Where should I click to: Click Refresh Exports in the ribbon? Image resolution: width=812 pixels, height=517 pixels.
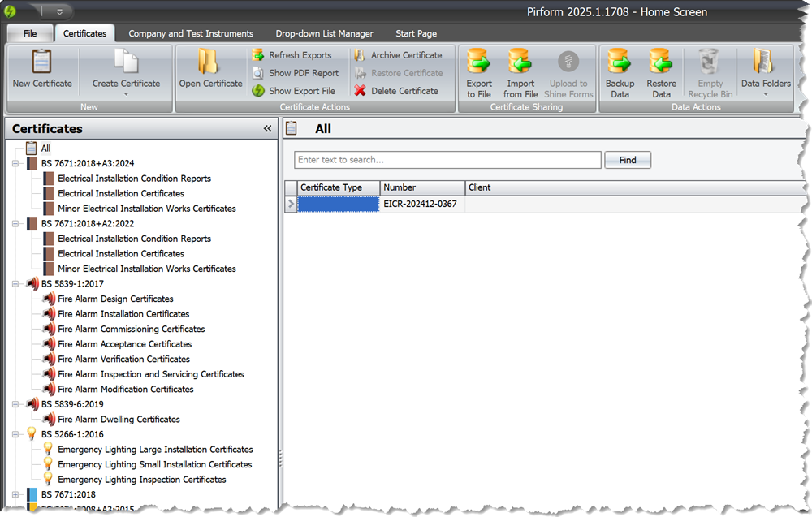[292, 55]
